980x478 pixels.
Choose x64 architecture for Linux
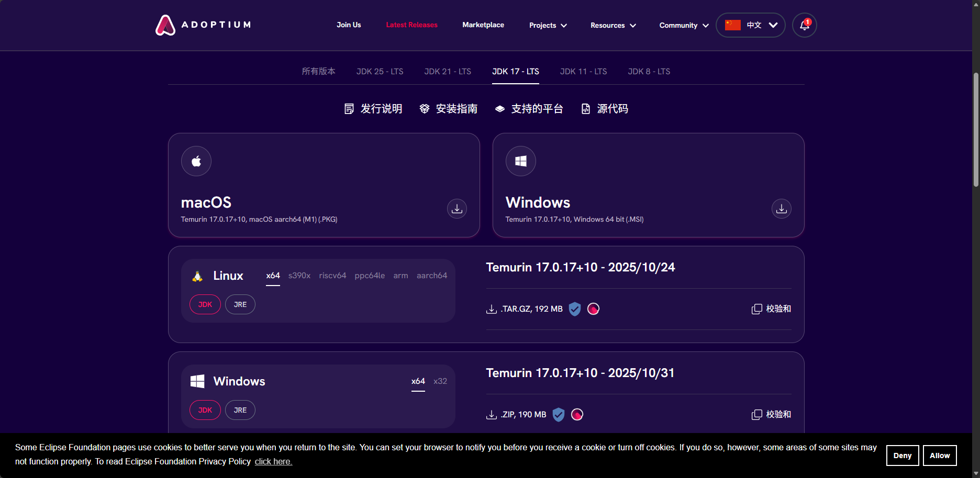pyautogui.click(x=273, y=276)
